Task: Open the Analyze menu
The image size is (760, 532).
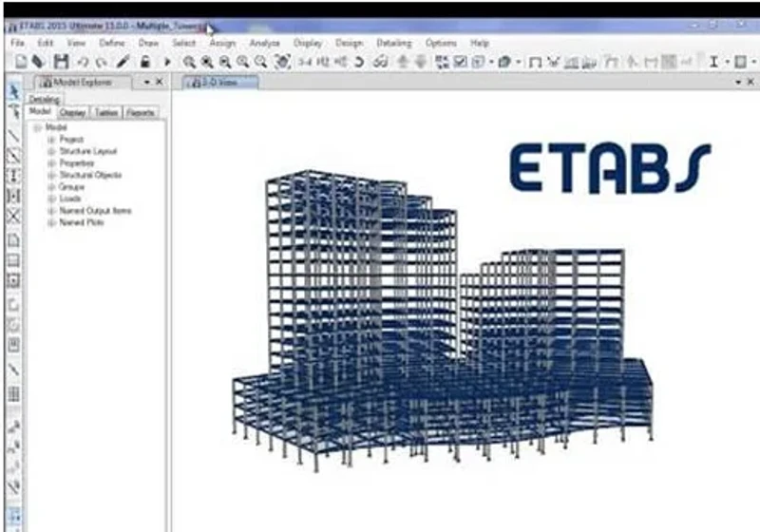Action: click(x=265, y=43)
